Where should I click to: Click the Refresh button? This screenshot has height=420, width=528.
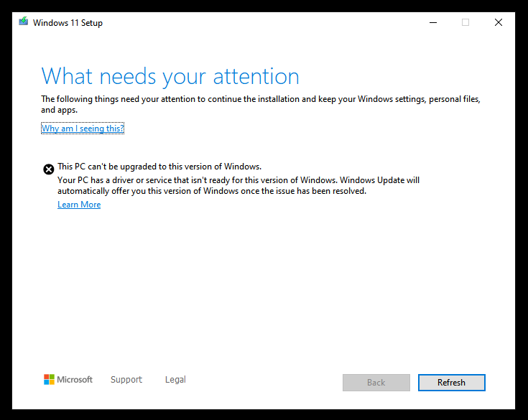[452, 383]
